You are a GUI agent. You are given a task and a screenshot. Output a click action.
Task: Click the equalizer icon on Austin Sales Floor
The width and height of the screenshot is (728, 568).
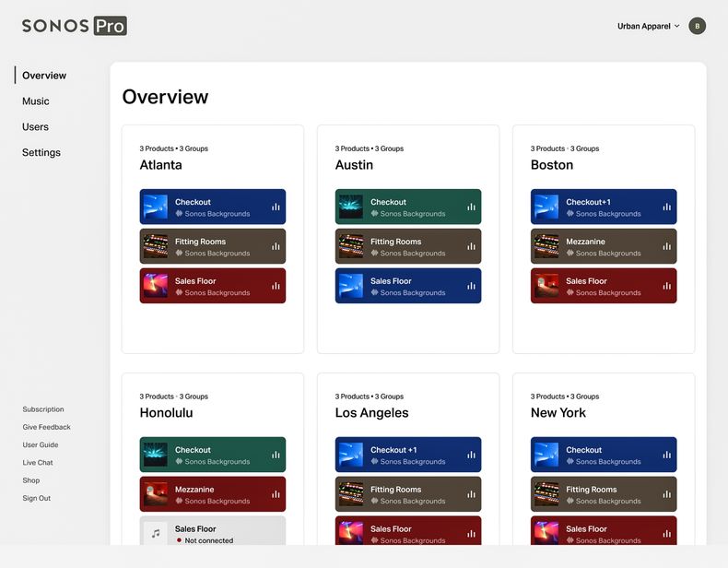coord(471,286)
